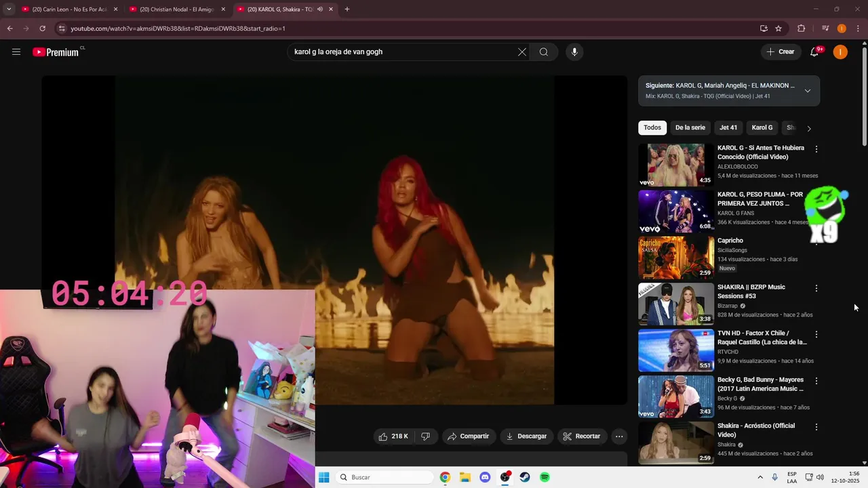The width and height of the screenshot is (868, 488).
Task: Dislike the video with thumbs down
Action: (x=426, y=436)
